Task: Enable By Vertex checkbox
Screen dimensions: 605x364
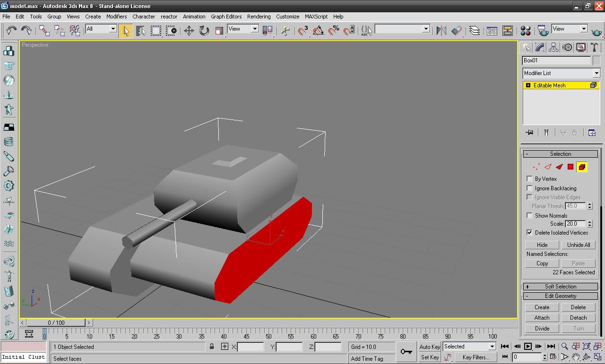Action: click(529, 178)
